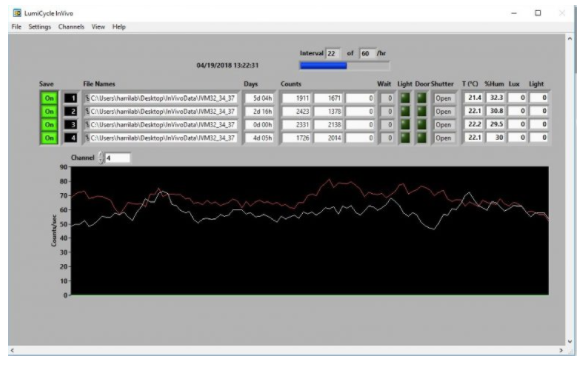The width and height of the screenshot is (581, 366).
Task: Click the Channel selector stepper arrows
Action: click(101, 158)
